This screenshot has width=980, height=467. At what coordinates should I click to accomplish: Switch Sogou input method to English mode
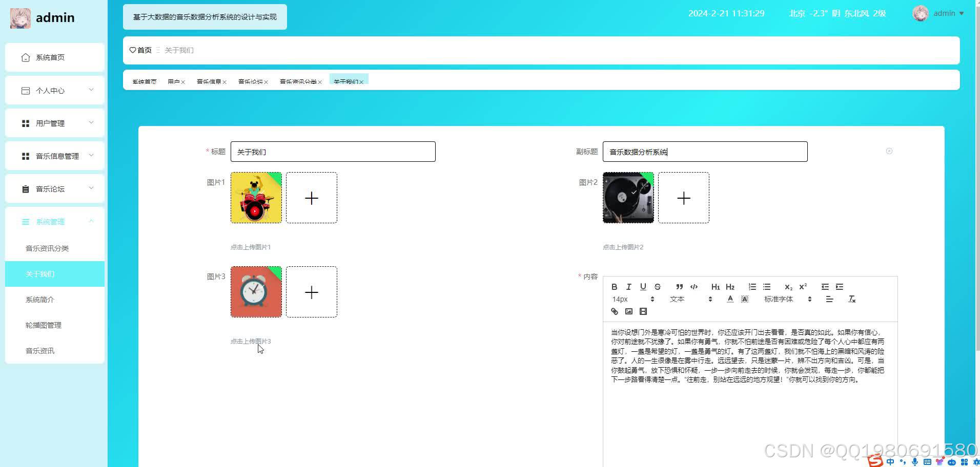(x=890, y=461)
